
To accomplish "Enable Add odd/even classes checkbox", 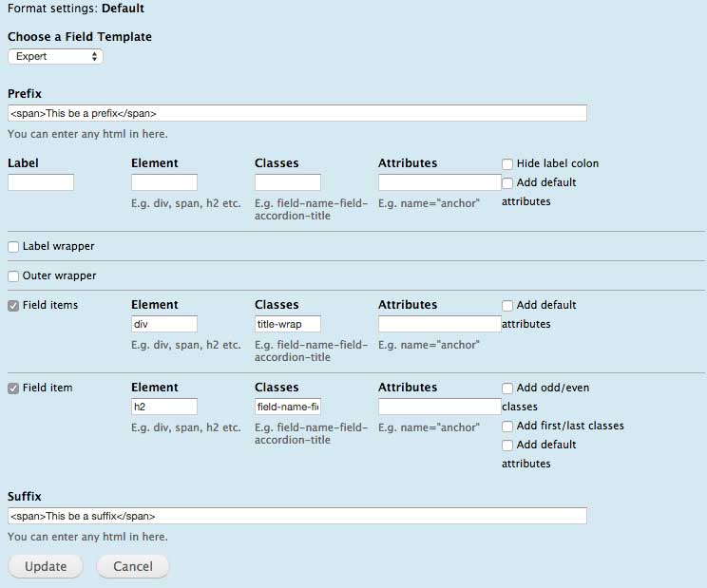I will (x=508, y=389).
